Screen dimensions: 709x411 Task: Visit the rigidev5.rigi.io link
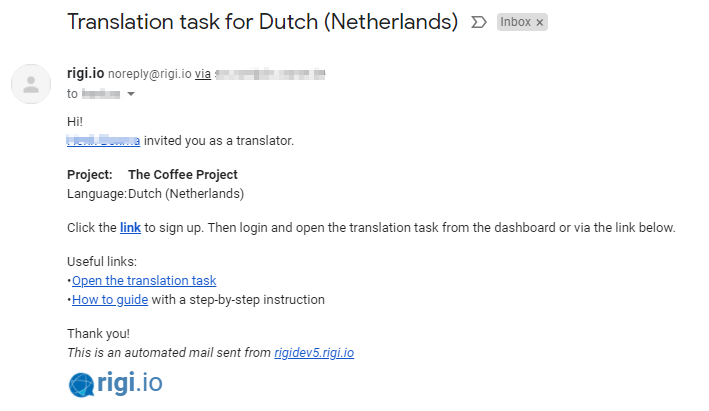314,352
